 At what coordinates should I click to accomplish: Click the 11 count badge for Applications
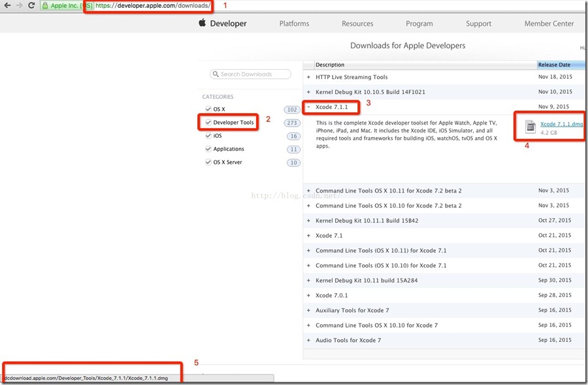coord(293,149)
